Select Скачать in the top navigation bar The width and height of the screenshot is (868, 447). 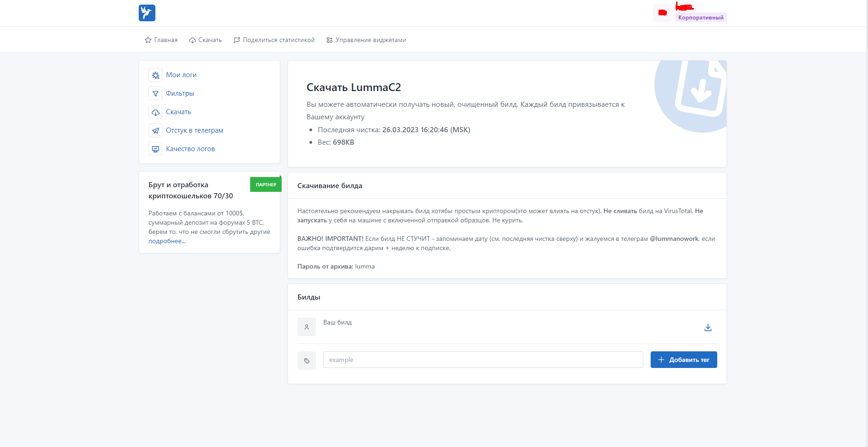(x=205, y=40)
